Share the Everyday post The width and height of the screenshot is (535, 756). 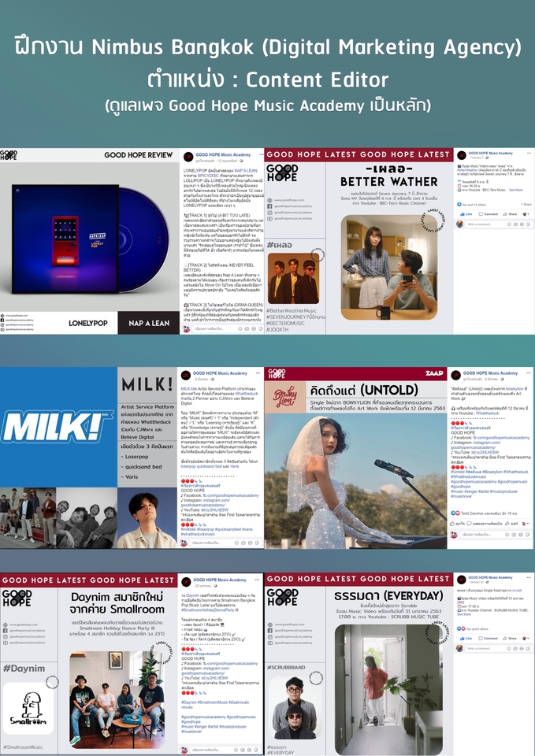point(510,639)
